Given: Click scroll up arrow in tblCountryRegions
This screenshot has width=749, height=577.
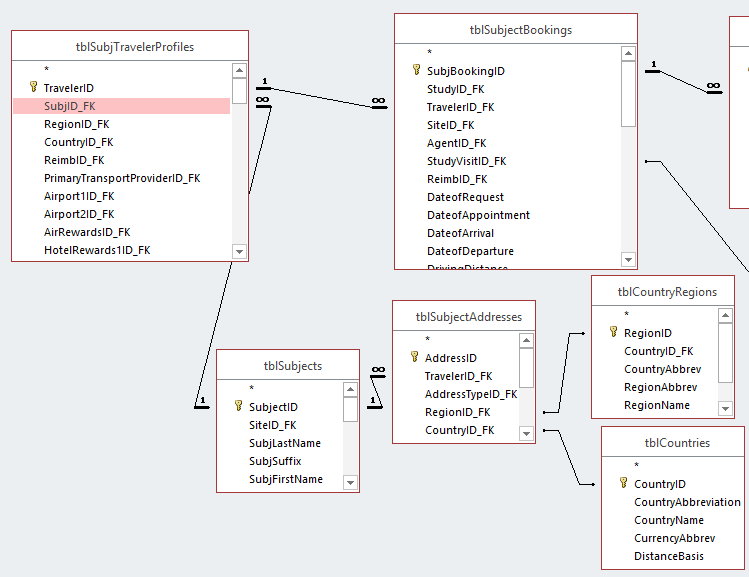Looking at the screenshot, I should pos(726,315).
